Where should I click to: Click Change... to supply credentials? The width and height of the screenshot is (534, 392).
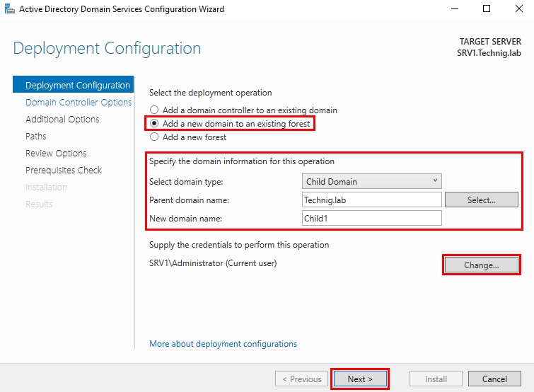coord(481,265)
